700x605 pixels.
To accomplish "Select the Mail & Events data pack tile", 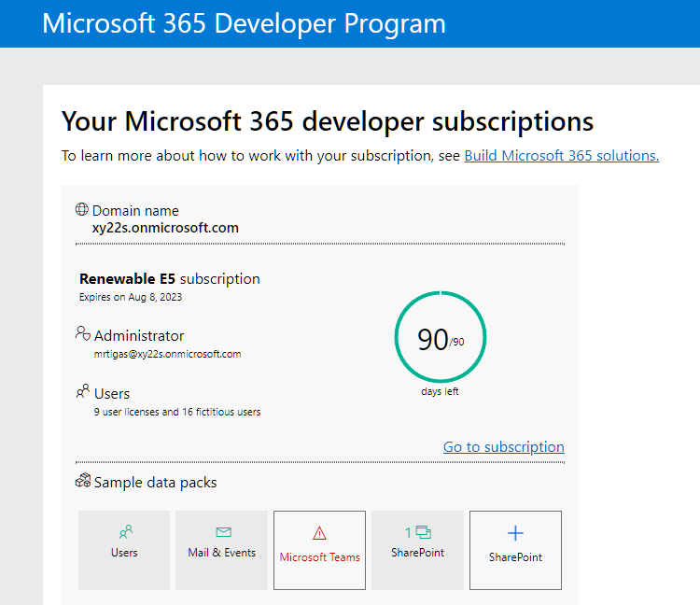I will pyautogui.click(x=221, y=550).
